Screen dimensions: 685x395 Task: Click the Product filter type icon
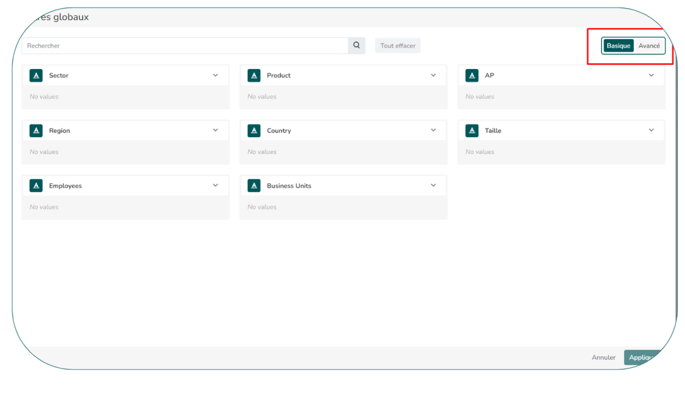tap(254, 76)
